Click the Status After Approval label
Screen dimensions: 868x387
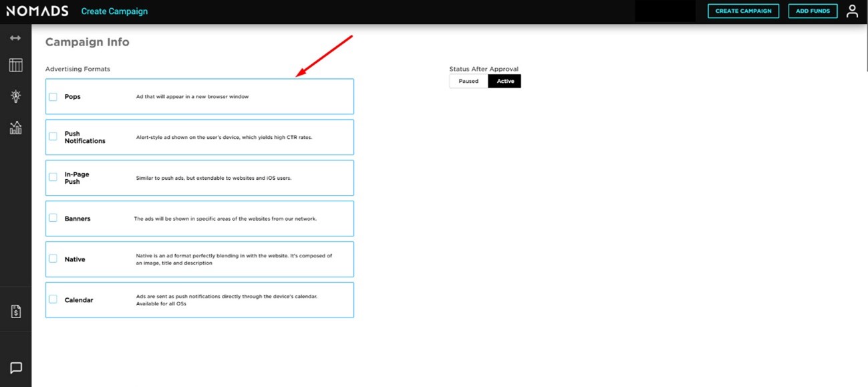pos(484,69)
